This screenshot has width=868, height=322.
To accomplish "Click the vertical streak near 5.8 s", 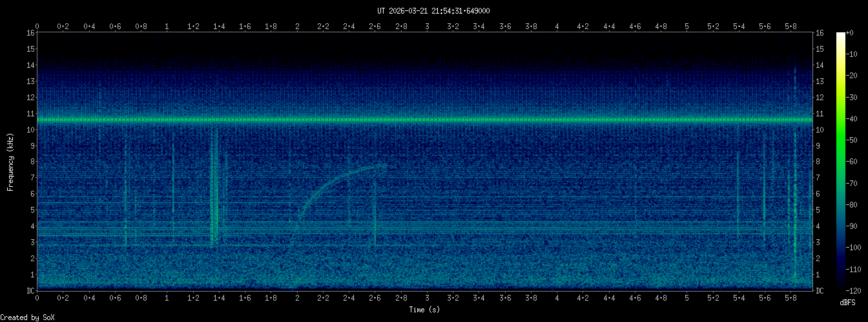I will (795, 194).
